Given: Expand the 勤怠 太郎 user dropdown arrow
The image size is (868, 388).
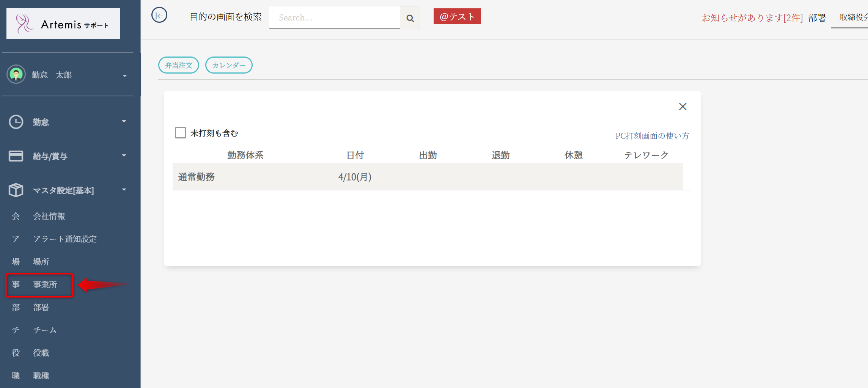Looking at the screenshot, I should (124, 75).
